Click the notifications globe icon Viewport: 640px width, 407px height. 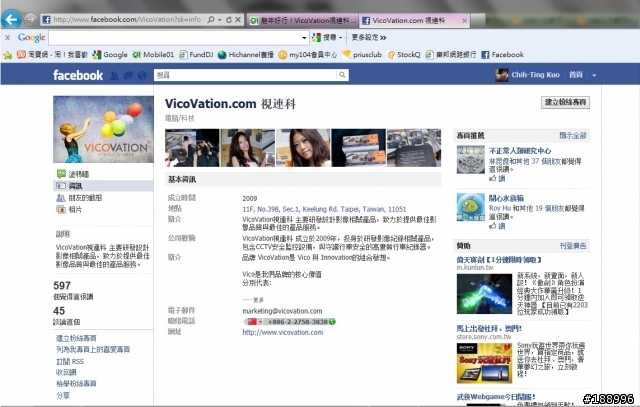(142, 75)
